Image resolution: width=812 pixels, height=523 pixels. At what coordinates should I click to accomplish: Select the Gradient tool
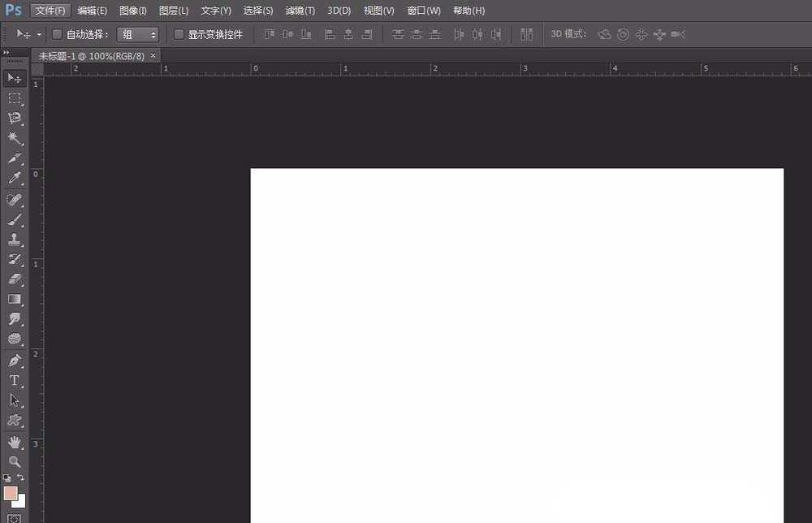point(15,300)
